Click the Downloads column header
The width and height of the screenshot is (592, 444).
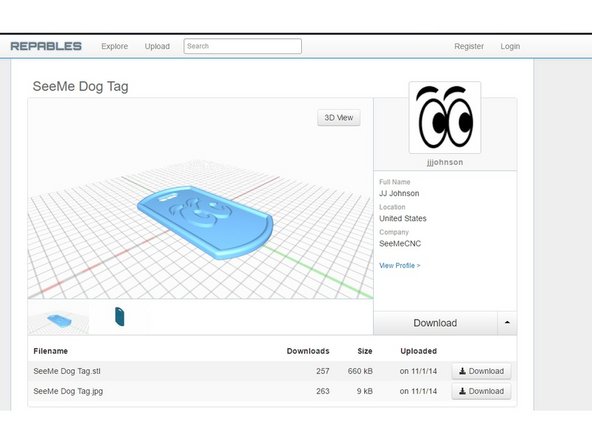[308, 351]
